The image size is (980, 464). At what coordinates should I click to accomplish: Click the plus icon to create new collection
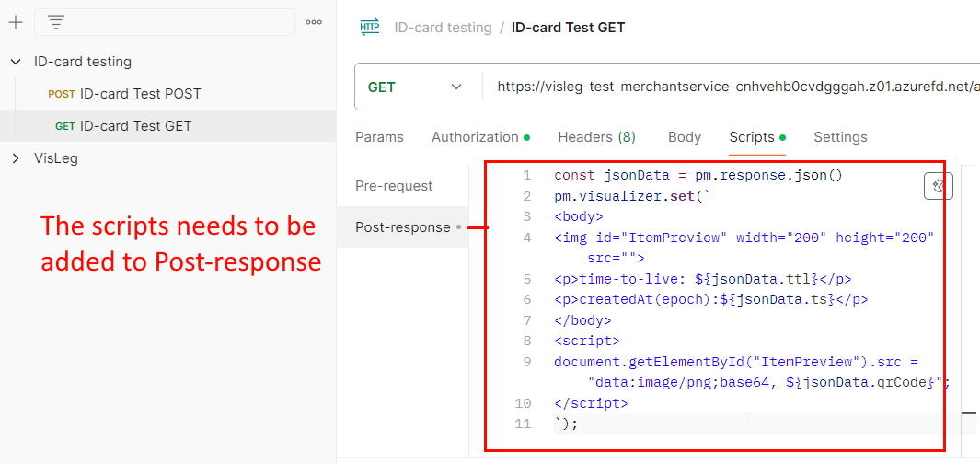tap(15, 22)
